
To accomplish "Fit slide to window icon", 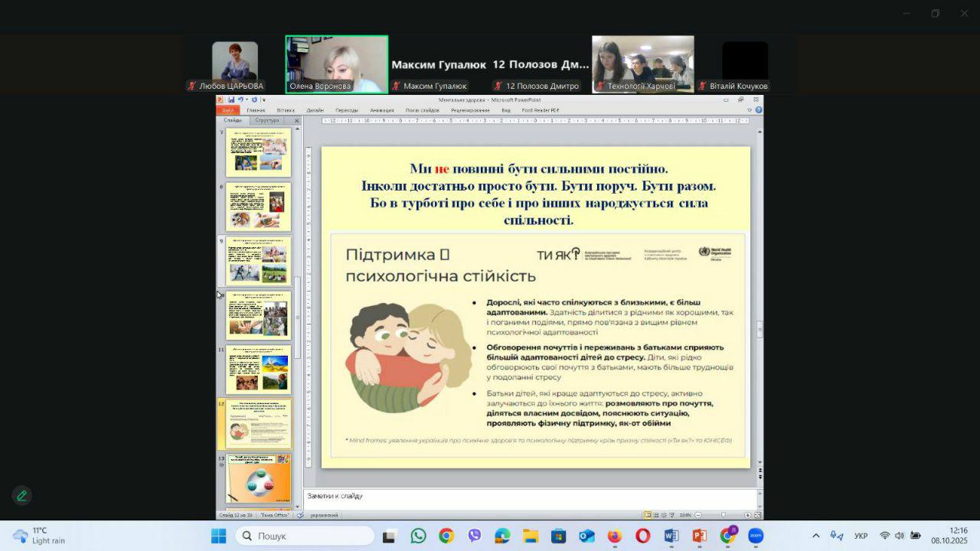I will (757, 515).
